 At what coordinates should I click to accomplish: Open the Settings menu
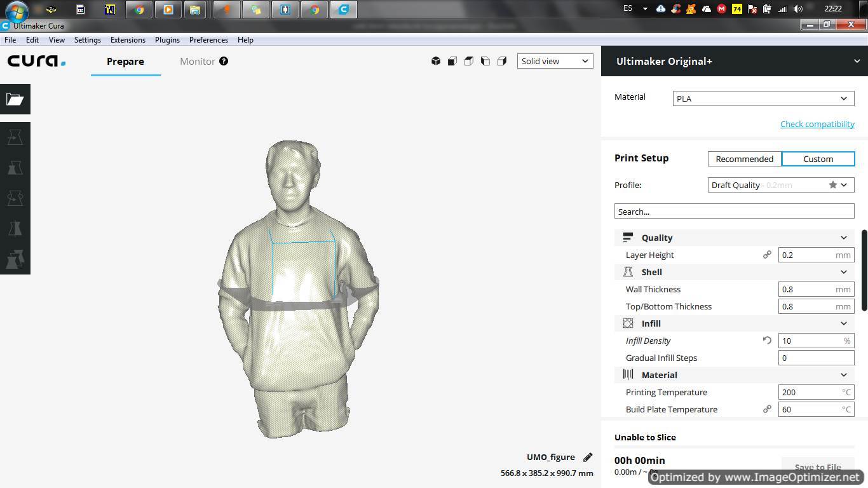tap(88, 39)
